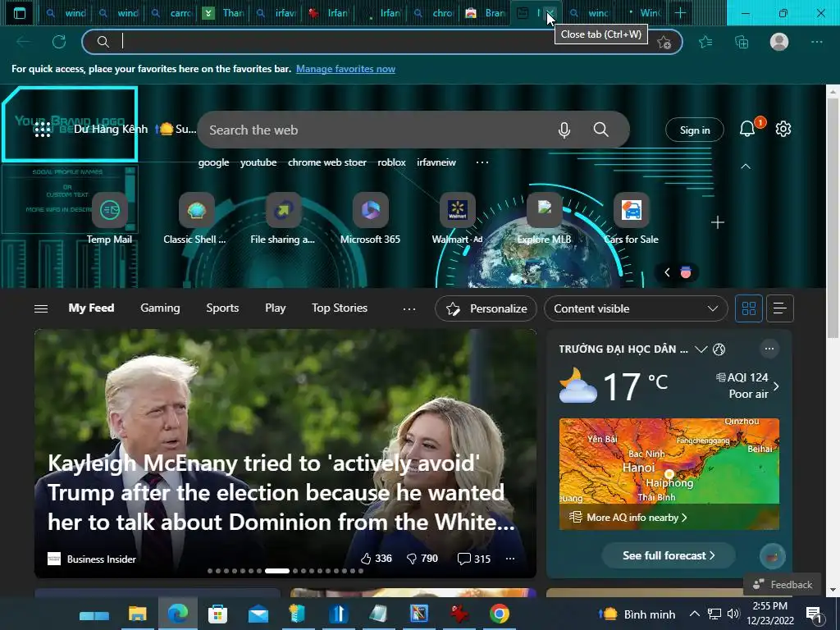The image size is (840, 630).
Task: Expand the weather location dropdown
Action: (701, 349)
